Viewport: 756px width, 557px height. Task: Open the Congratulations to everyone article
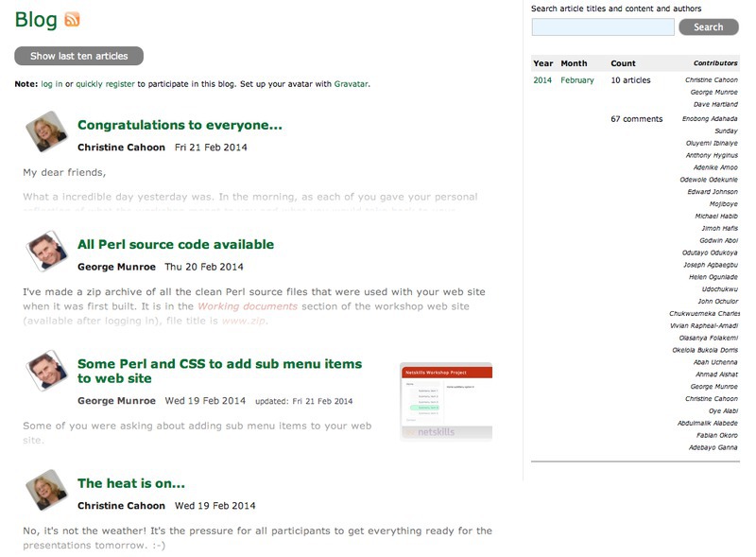click(180, 125)
